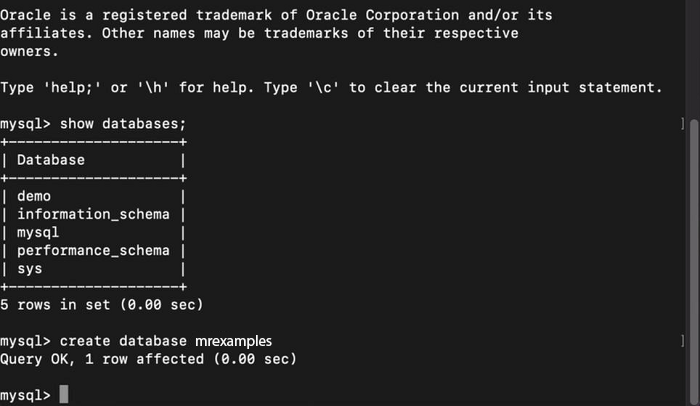700x406 pixels.
Task: Click the bracket mark beside create database line
Action: pos(682,341)
